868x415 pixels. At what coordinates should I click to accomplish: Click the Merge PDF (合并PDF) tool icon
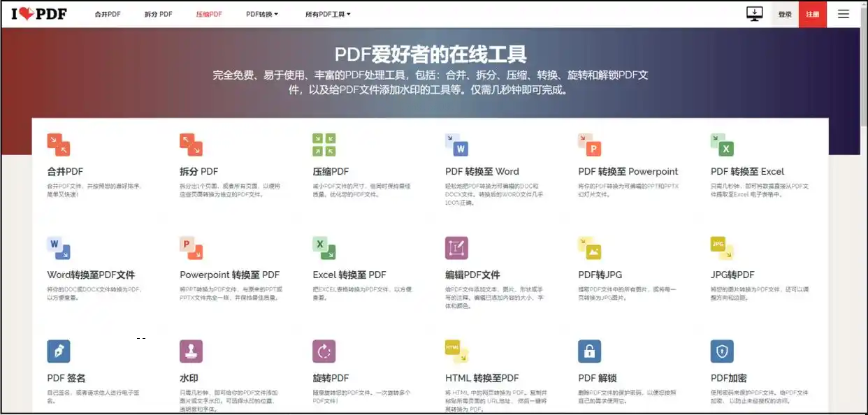[59, 145]
